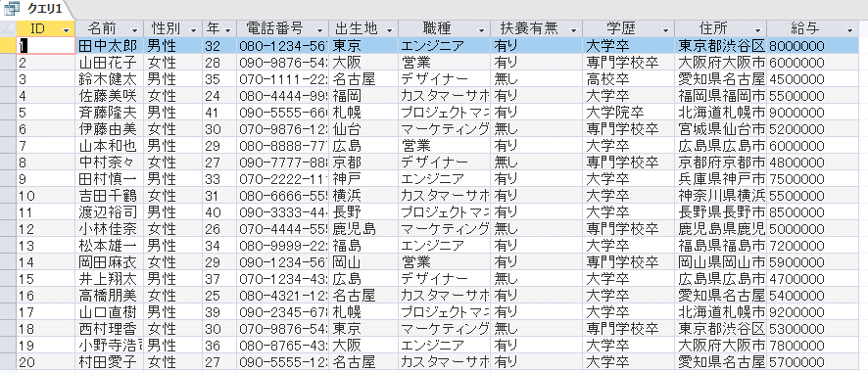Open the 学歴 column filter dropdown
Screen dimensions: 868x373
pyautogui.click(x=666, y=29)
